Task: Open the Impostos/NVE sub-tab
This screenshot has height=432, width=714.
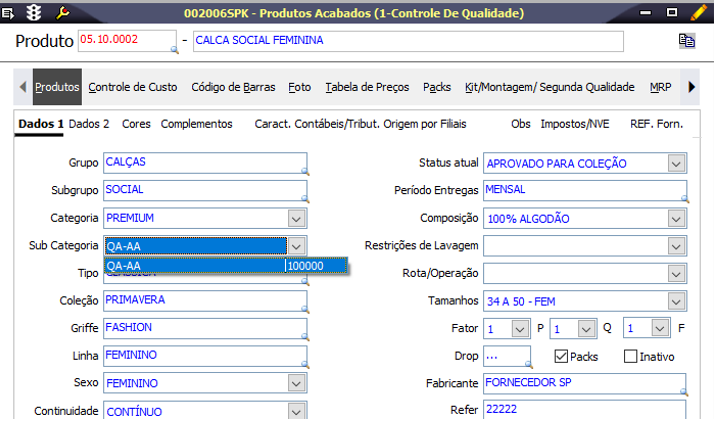Action: (575, 124)
